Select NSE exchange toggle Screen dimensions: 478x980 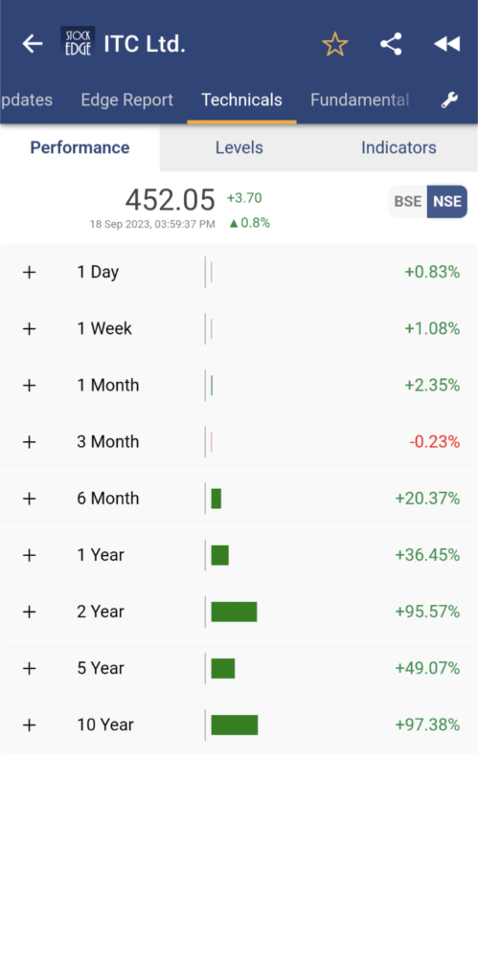447,202
